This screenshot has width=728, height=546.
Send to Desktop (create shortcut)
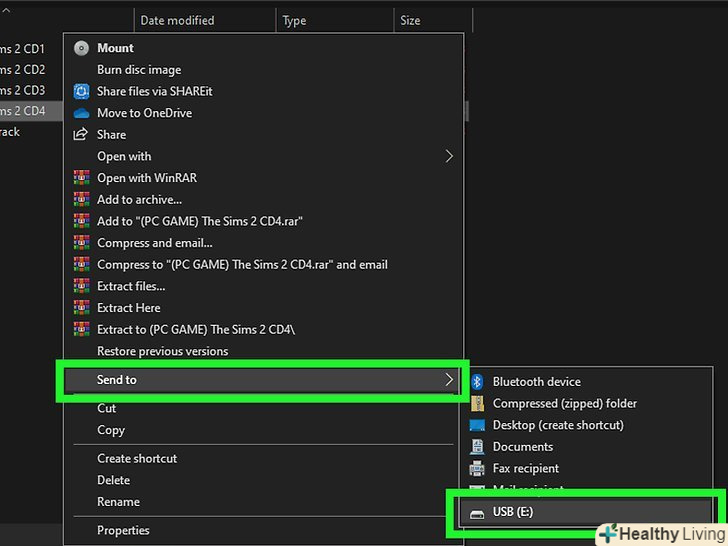tap(586, 425)
